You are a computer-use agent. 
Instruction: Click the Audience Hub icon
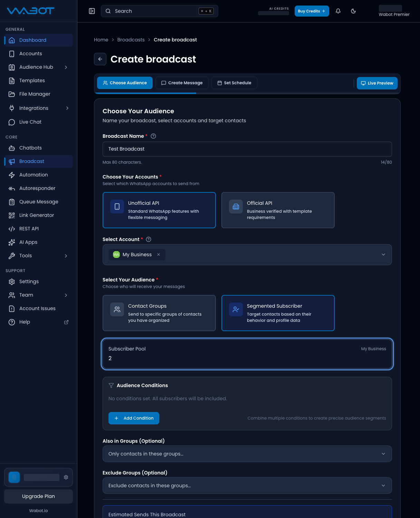(x=12, y=67)
